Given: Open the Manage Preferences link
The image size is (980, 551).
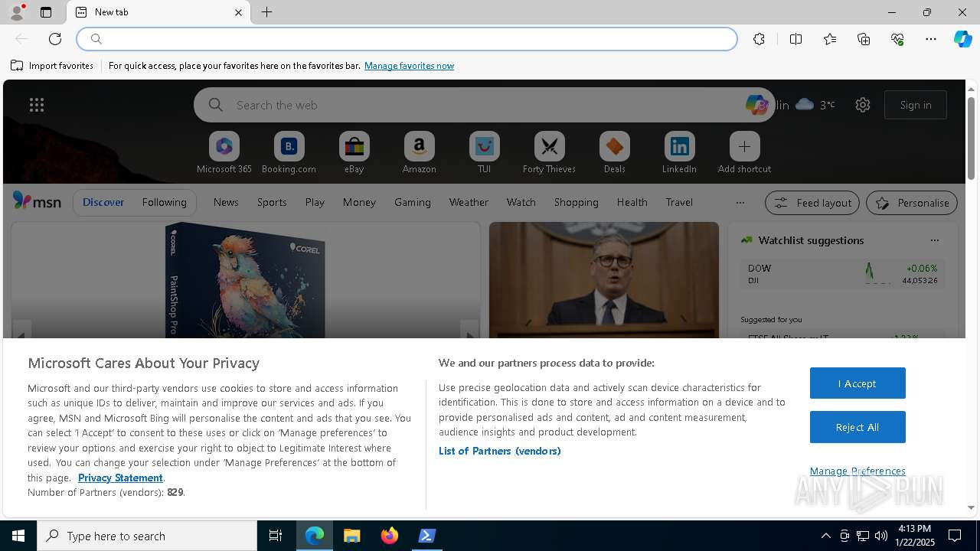Looking at the screenshot, I should [x=857, y=471].
